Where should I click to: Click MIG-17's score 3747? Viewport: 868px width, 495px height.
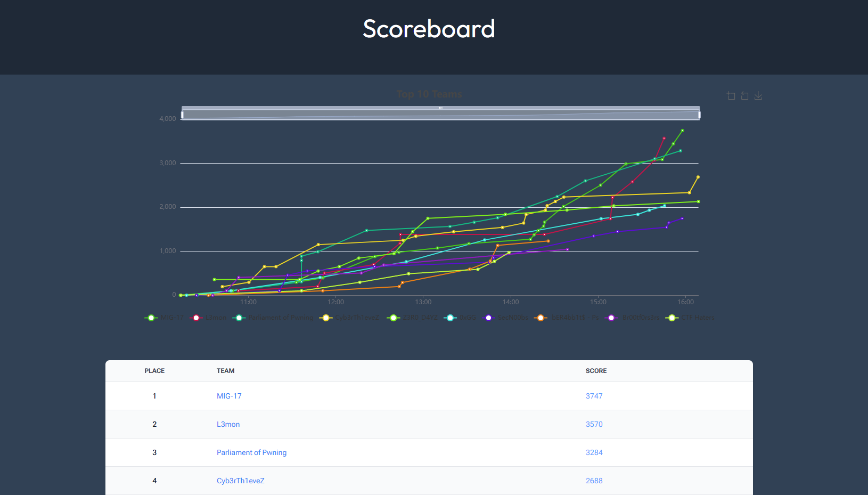(x=594, y=396)
